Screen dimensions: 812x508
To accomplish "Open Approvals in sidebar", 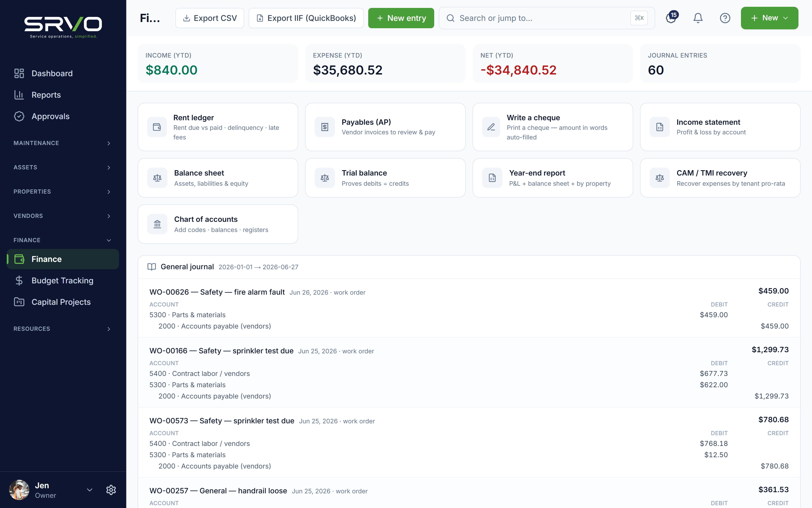I will click(x=63, y=116).
